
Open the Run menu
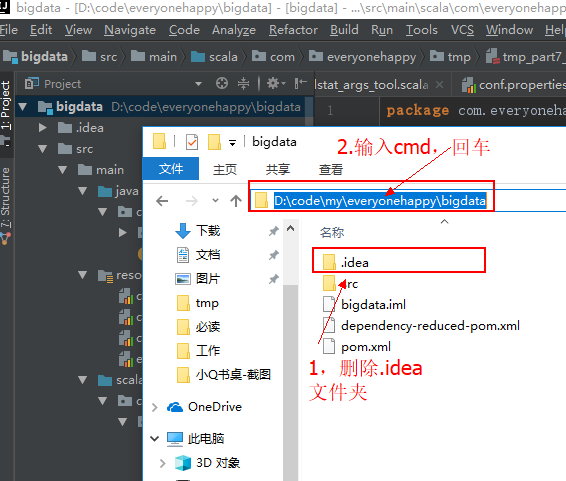tap(382, 30)
